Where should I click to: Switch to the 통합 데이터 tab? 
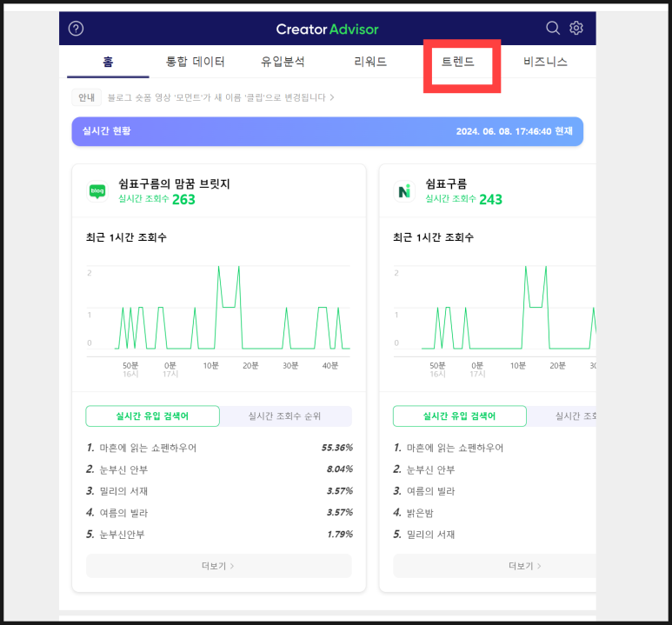click(x=195, y=63)
